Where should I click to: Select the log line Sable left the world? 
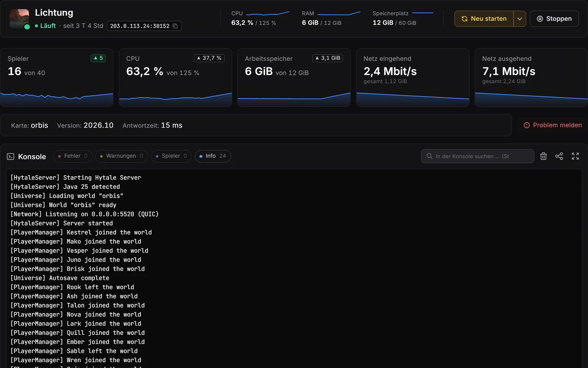74,351
